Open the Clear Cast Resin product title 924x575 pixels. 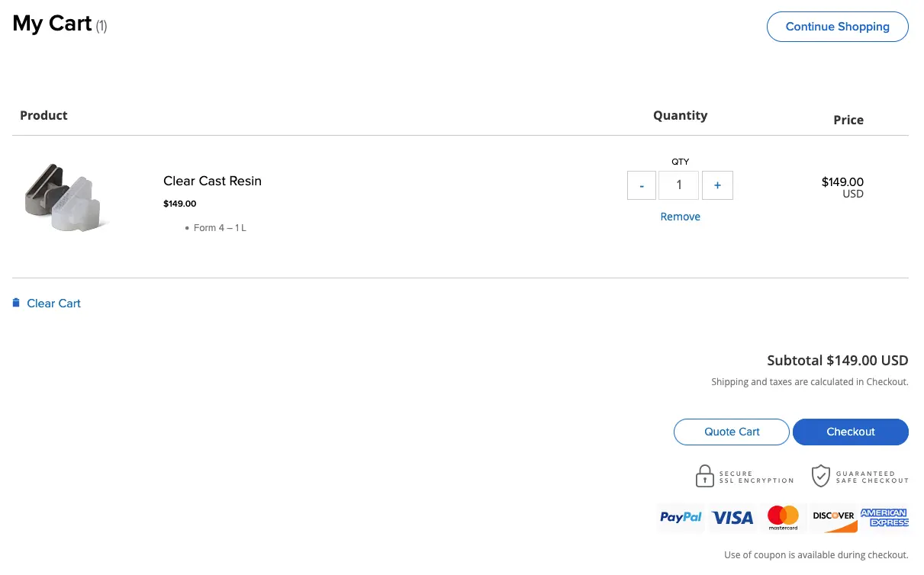point(212,181)
